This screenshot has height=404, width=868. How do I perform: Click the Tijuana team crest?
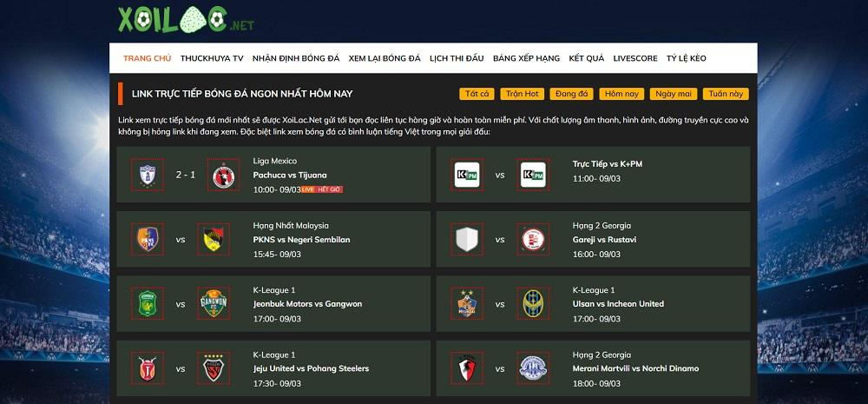[222, 175]
